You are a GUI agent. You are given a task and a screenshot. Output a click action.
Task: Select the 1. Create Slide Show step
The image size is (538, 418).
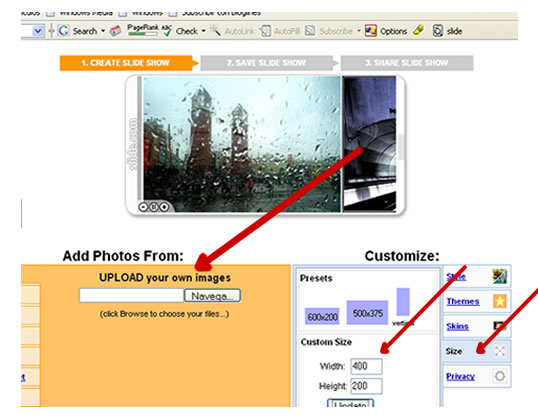coord(126,63)
